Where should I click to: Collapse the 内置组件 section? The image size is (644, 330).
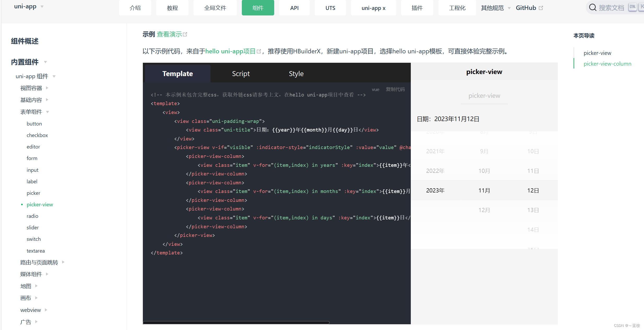[45, 62]
